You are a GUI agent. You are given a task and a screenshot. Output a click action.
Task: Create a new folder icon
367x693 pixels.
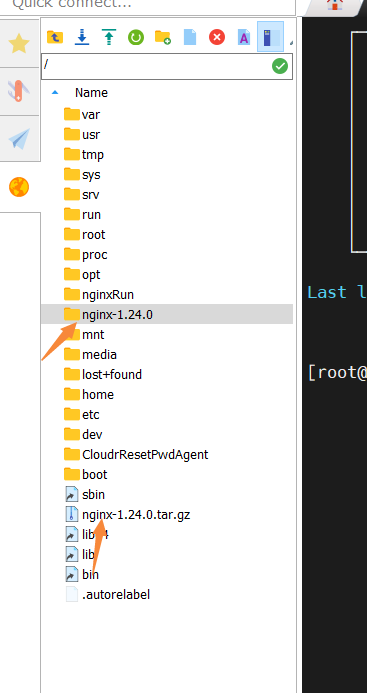click(x=163, y=37)
